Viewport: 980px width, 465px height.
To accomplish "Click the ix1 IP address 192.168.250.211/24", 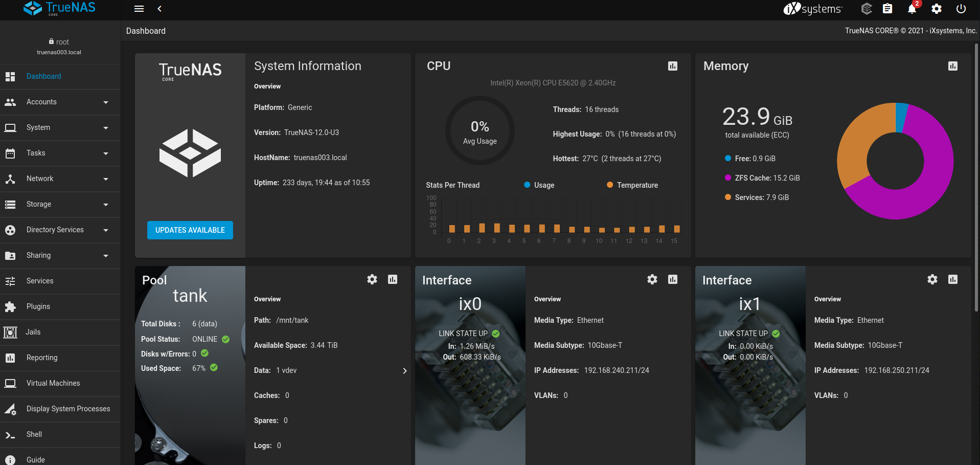I will click(x=897, y=370).
